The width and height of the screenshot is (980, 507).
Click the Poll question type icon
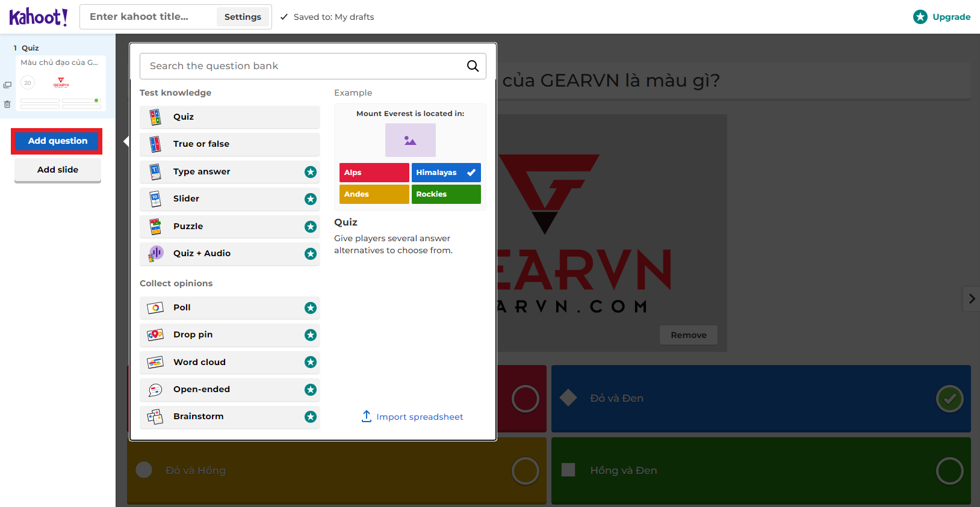point(155,307)
